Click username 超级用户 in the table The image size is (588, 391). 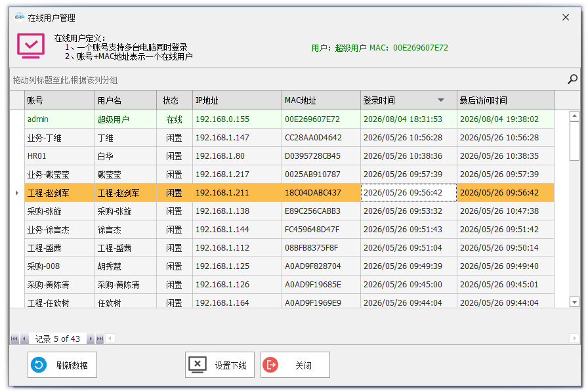click(x=125, y=119)
